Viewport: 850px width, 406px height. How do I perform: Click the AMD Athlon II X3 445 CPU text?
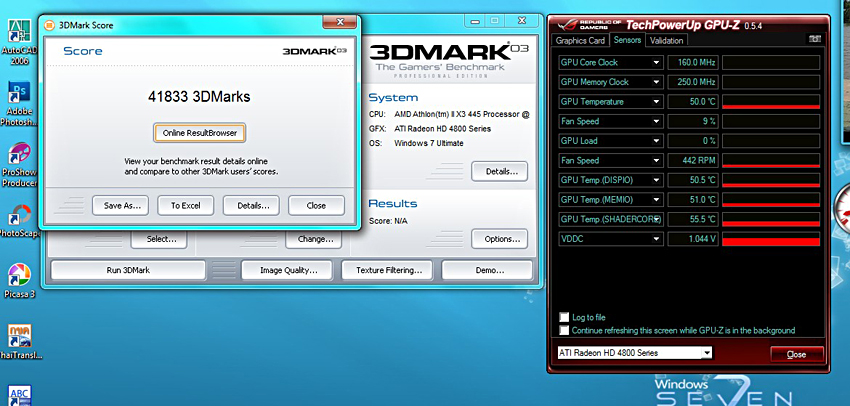[x=461, y=114]
